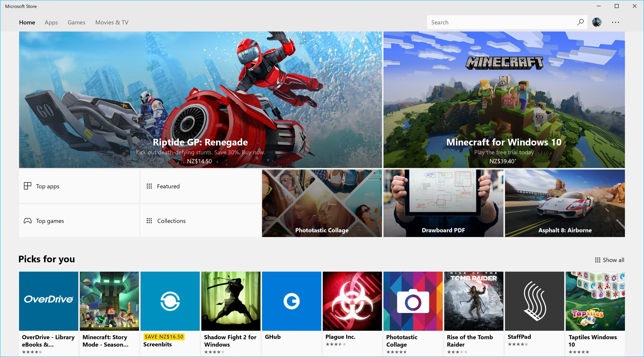Open the Plague Inc. tile
644x357 pixels.
click(352, 314)
